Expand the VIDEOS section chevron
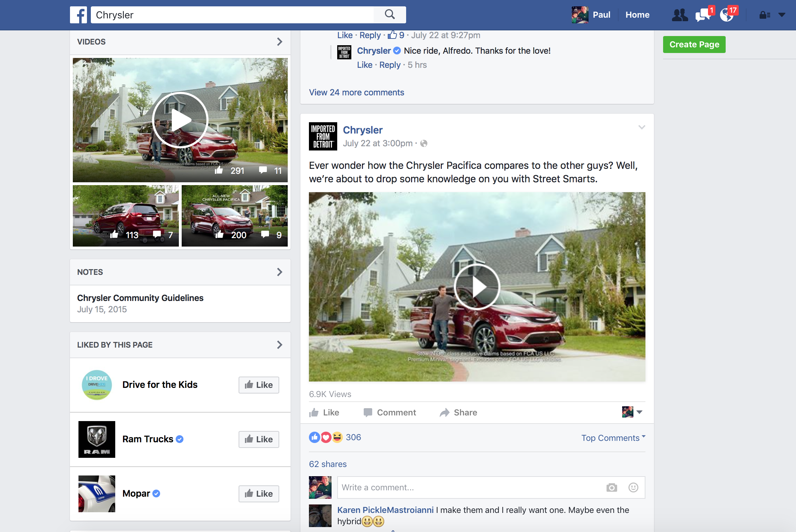 280,42
